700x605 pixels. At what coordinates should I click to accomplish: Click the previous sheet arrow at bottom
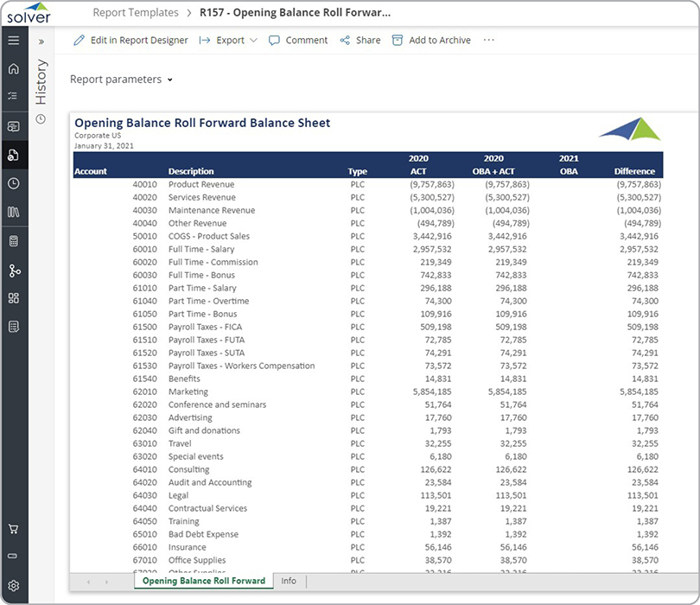(88, 582)
